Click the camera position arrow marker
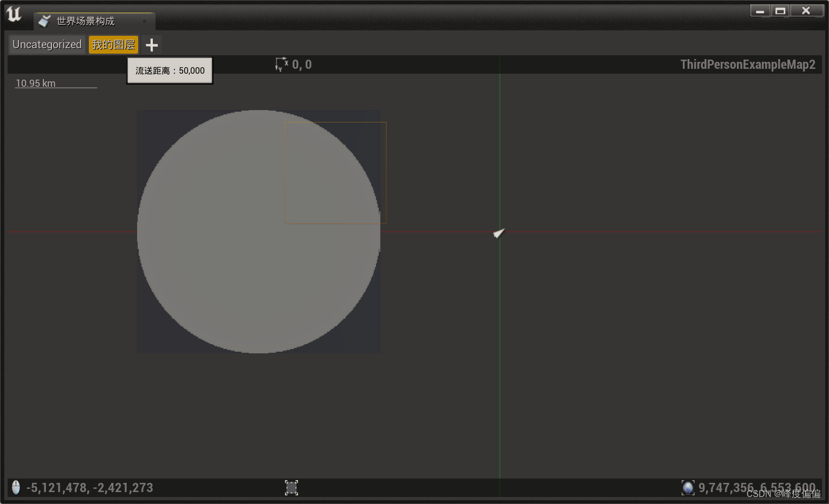This screenshot has width=829, height=504. (499, 233)
